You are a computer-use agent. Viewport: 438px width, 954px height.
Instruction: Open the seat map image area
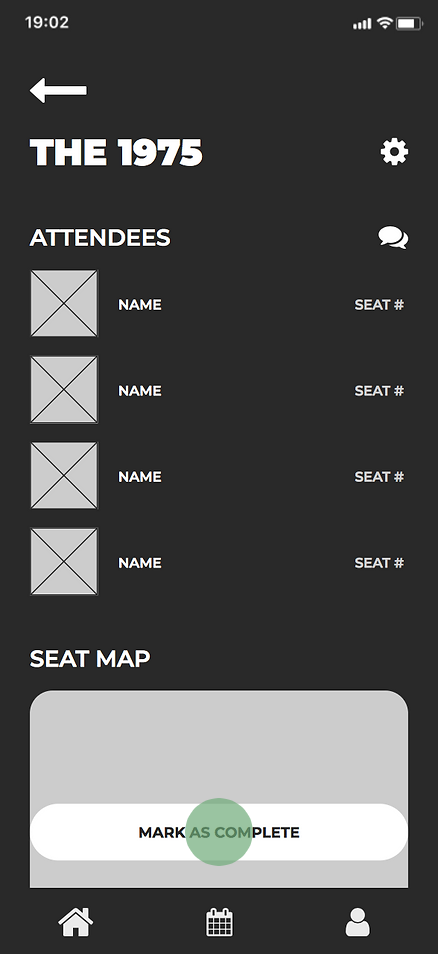pos(219,747)
